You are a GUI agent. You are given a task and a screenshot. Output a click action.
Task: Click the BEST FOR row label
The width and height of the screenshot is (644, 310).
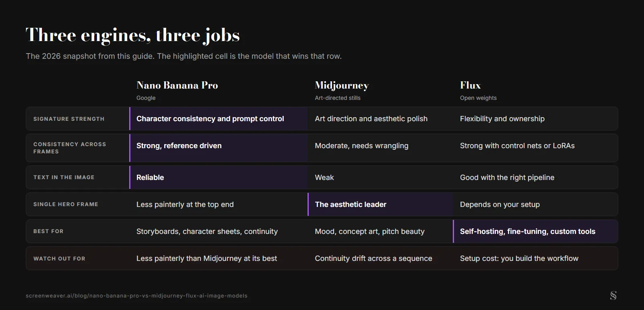coord(48,231)
